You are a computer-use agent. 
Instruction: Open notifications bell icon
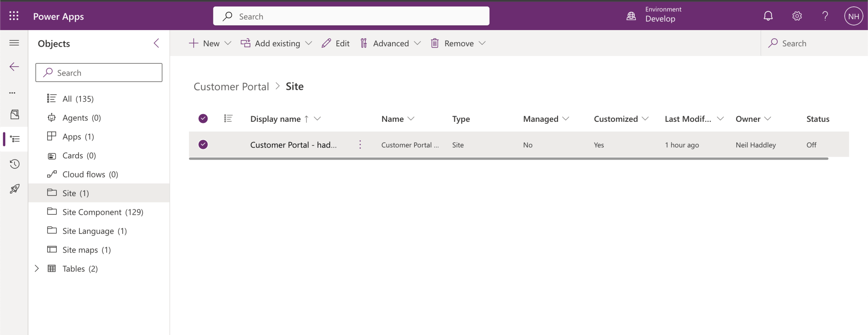[x=768, y=16]
